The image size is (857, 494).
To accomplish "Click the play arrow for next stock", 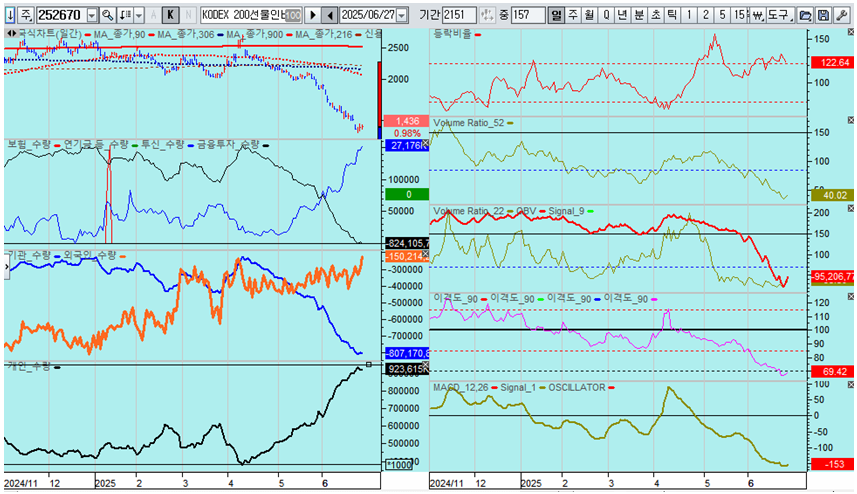I will pyautogui.click(x=311, y=16).
